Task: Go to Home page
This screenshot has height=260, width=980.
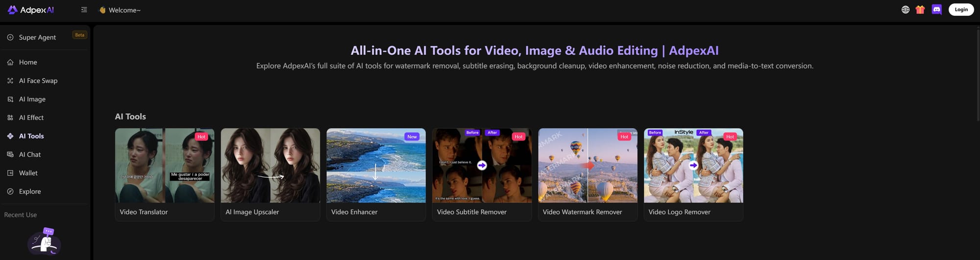Action: coord(28,62)
